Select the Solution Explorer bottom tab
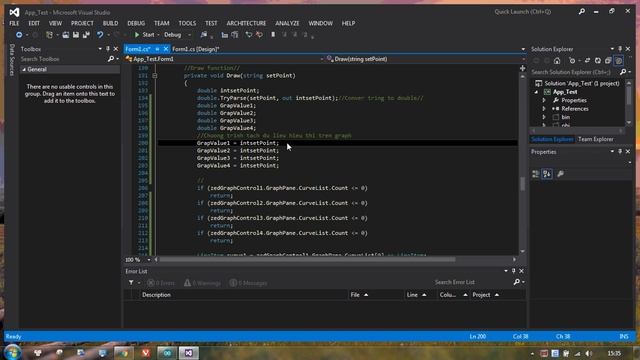 click(x=552, y=140)
